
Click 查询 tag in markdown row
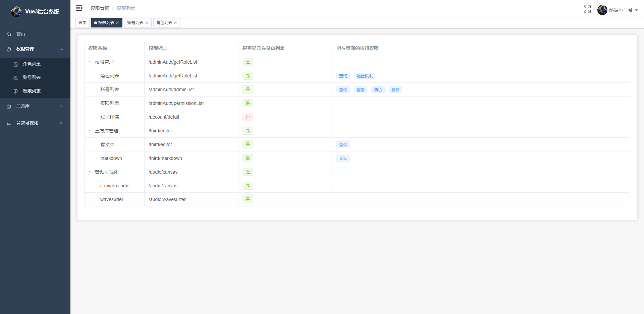pyautogui.click(x=343, y=159)
